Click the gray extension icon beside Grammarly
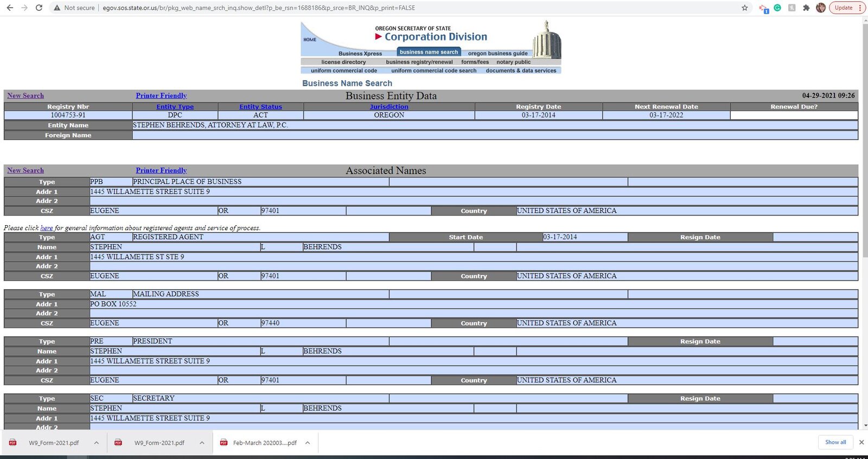The width and height of the screenshot is (868, 459). click(792, 8)
